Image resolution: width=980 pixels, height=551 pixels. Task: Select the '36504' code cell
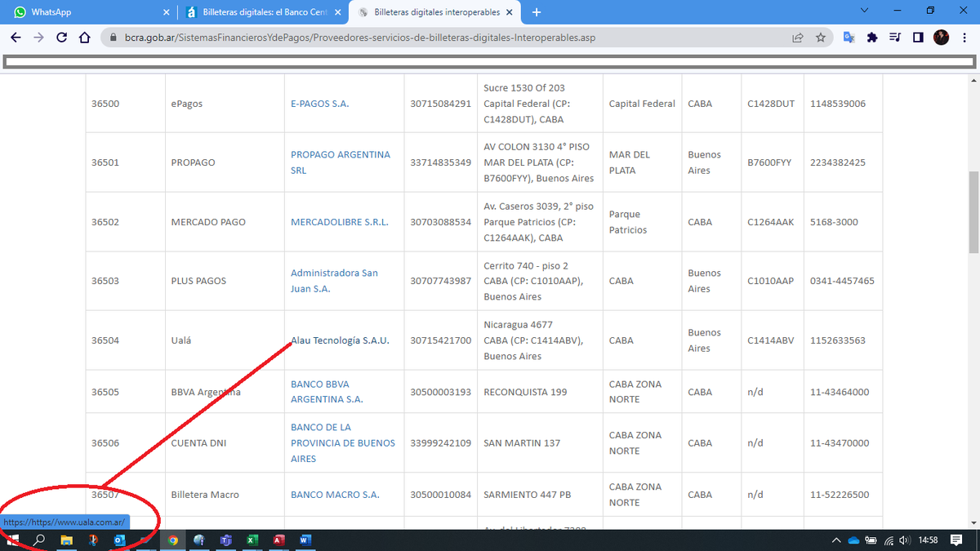[105, 340]
